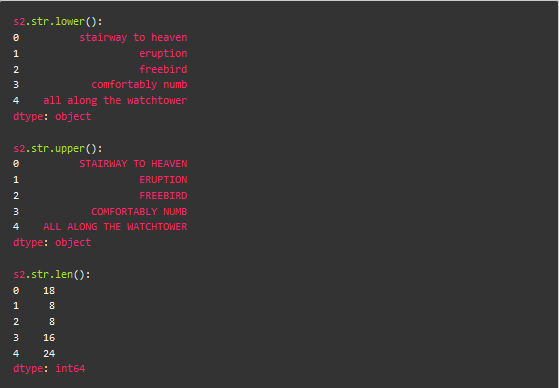Click the s2.str.lower() header line
The width and height of the screenshot is (559, 388).
(x=58, y=21)
